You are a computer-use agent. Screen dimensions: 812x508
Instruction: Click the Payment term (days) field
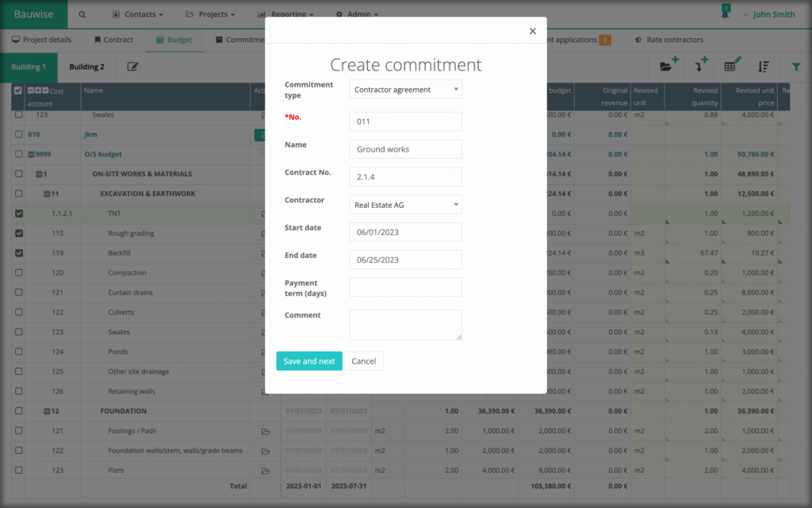point(405,287)
